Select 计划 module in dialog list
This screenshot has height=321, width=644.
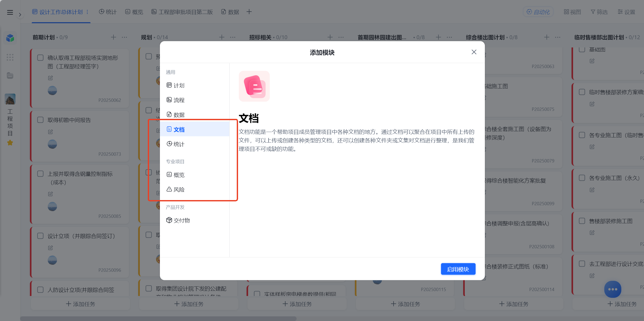coord(195,85)
